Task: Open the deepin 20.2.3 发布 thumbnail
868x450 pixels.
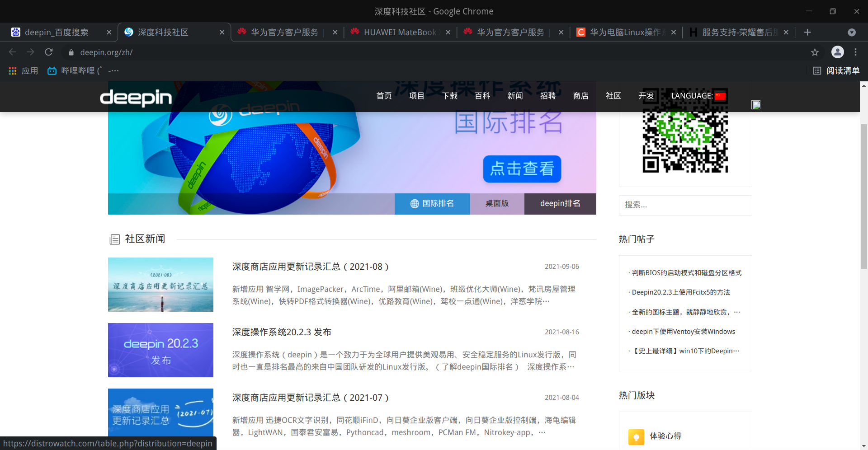Action: [x=160, y=350]
